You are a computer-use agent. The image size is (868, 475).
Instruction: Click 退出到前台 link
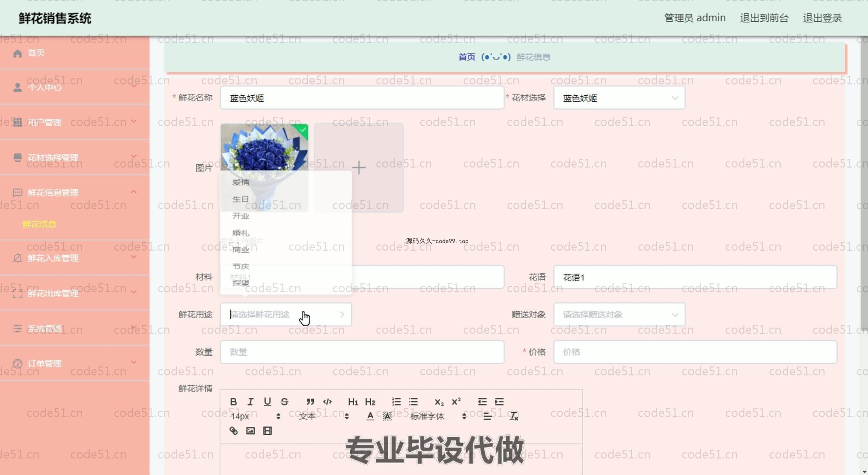pos(764,18)
